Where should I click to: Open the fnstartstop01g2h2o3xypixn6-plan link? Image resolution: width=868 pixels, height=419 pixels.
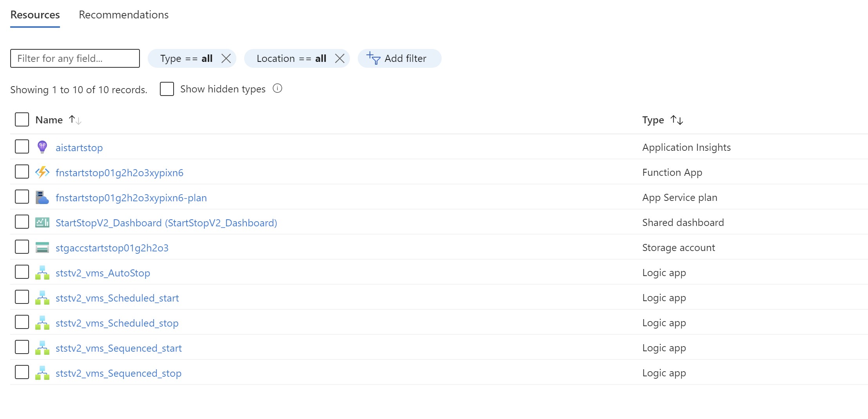131,198
